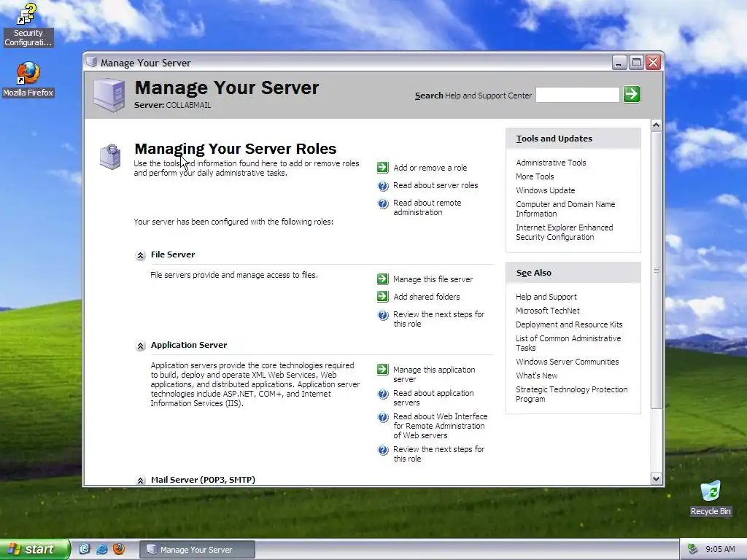Click Add shared folders link
Screen dimensions: 747x560
click(x=426, y=297)
